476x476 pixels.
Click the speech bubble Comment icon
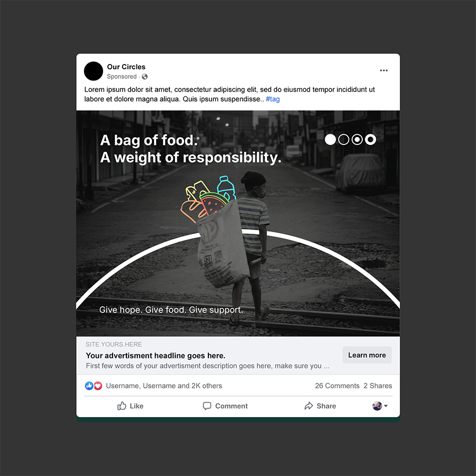pyautogui.click(x=207, y=406)
